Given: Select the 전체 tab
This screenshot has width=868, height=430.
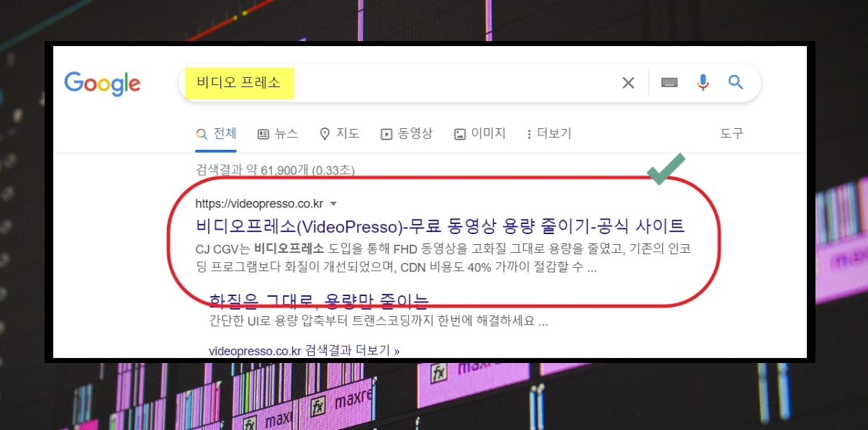Looking at the screenshot, I should point(216,134).
